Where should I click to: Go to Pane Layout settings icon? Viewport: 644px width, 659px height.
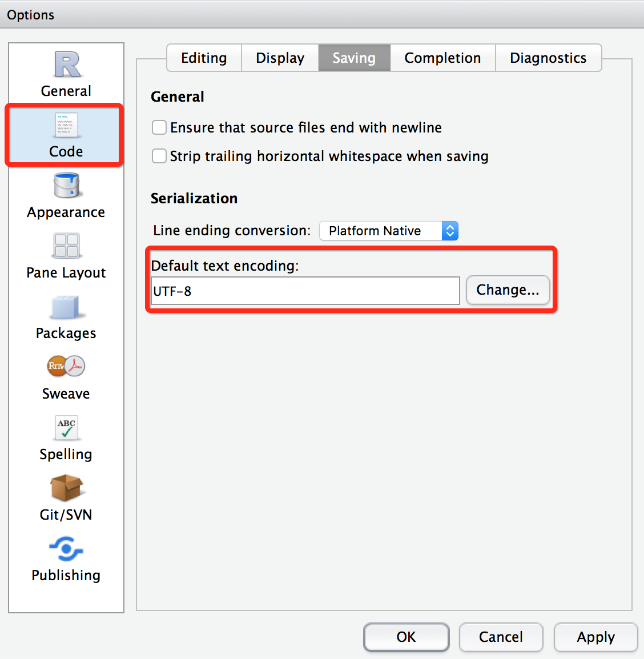click(x=66, y=247)
